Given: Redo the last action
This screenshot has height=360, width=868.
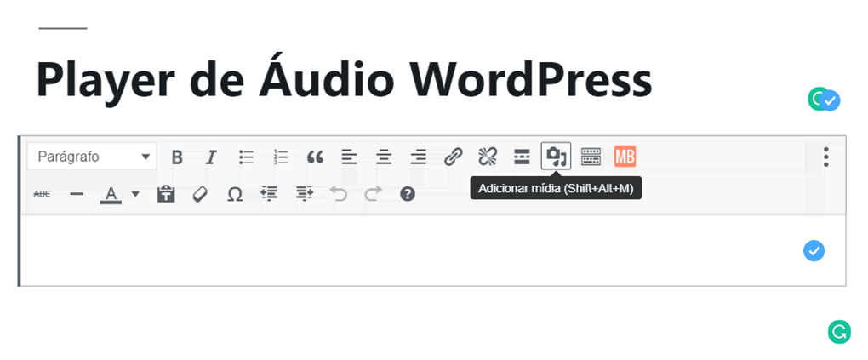Looking at the screenshot, I should (374, 194).
